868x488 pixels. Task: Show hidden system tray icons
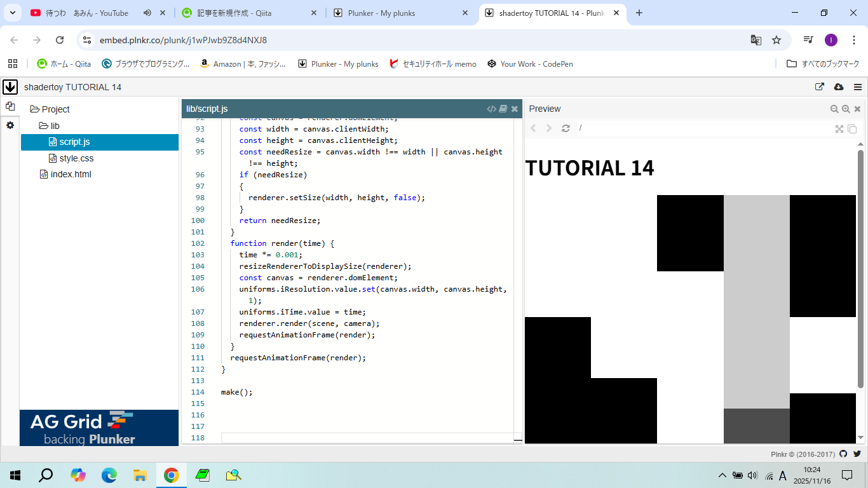(722, 475)
